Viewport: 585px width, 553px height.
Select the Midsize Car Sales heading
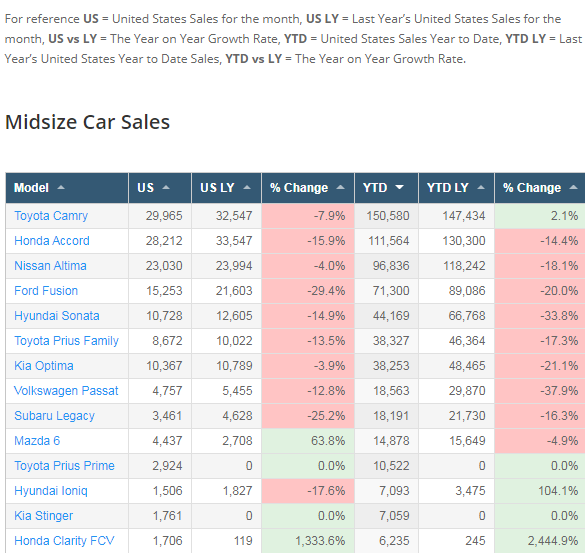point(87,122)
